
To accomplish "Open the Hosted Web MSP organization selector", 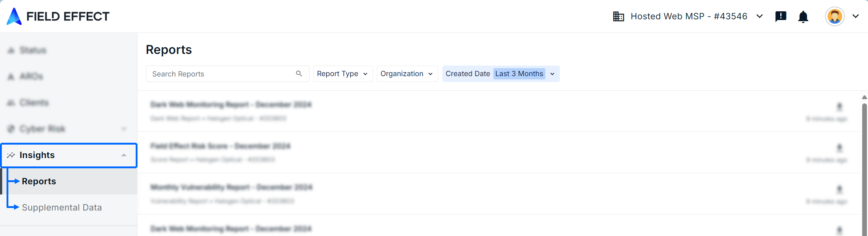I will 689,16.
